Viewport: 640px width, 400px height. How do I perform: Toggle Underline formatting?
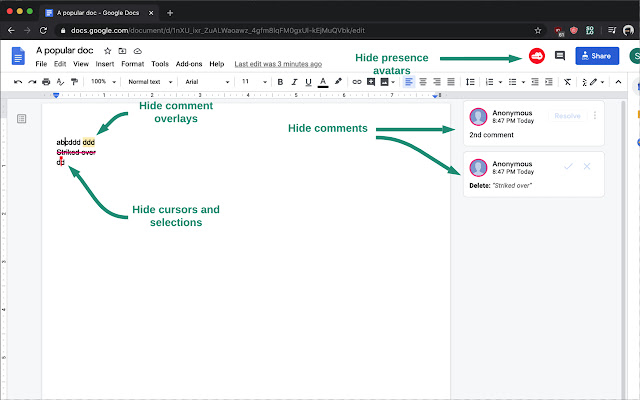coord(308,81)
